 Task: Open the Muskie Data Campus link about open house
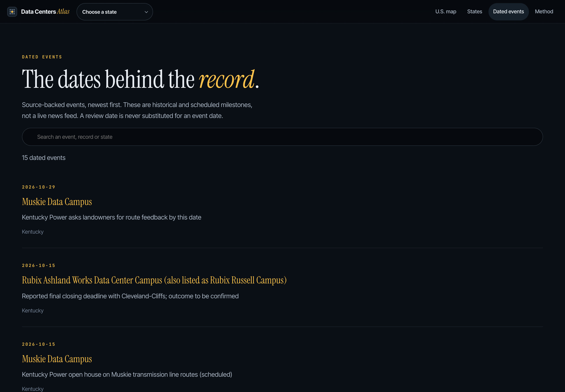tap(57, 359)
